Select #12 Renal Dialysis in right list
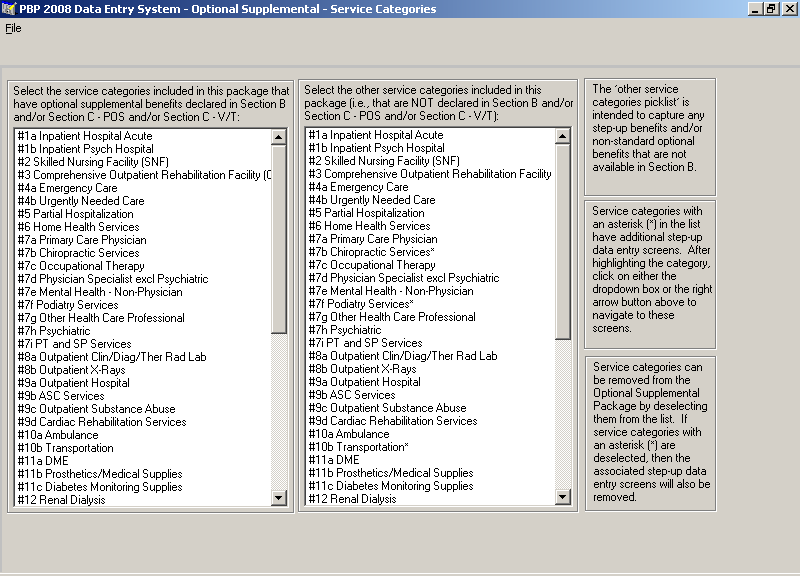 [x=431, y=499]
